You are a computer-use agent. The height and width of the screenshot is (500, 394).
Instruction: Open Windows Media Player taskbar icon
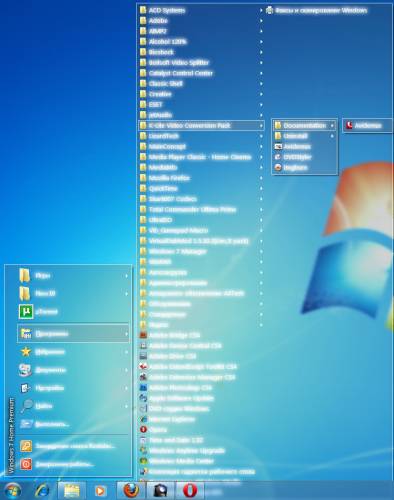click(100, 491)
